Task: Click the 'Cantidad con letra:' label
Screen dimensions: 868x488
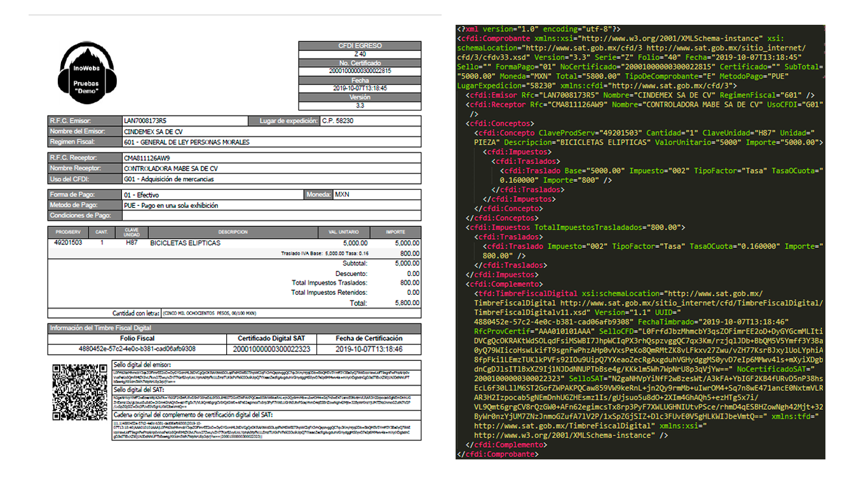Action: [136, 313]
